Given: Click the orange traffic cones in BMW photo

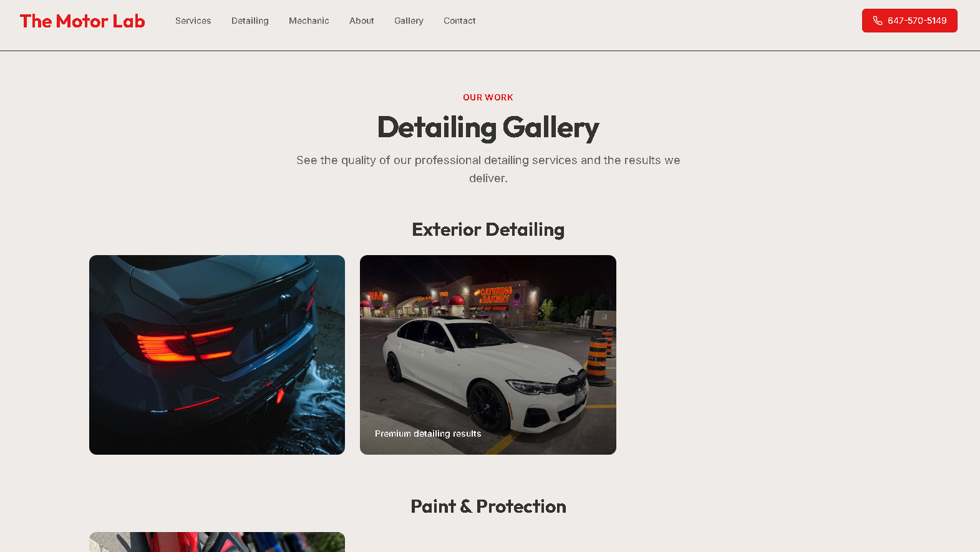Looking at the screenshot, I should pyautogui.click(x=600, y=356).
